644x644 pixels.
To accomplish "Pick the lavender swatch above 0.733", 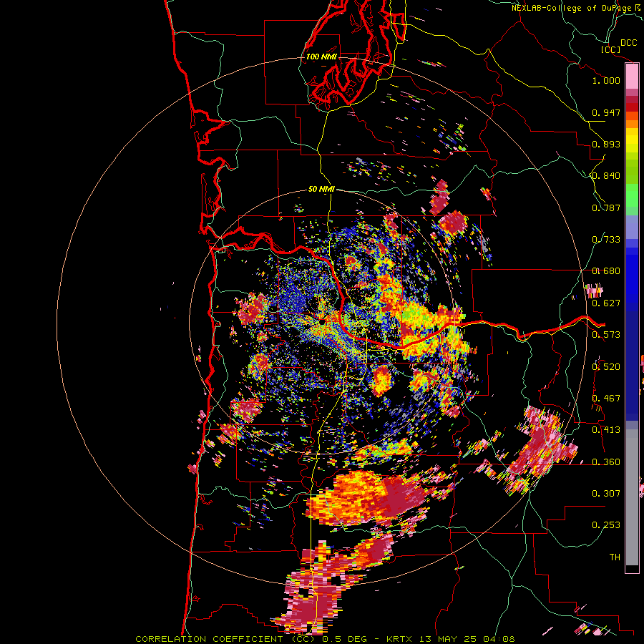I will pyautogui.click(x=632, y=227).
